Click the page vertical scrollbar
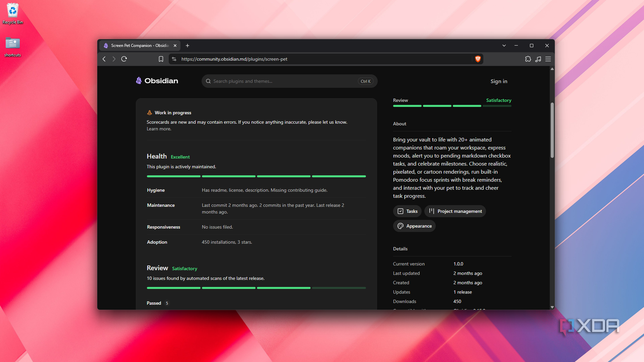The image size is (644, 362). point(552,130)
